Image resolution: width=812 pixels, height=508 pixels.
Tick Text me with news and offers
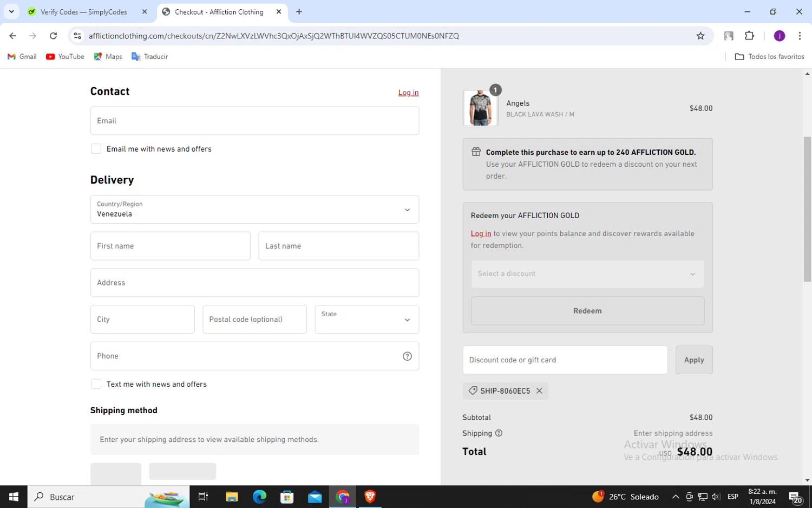(x=96, y=384)
